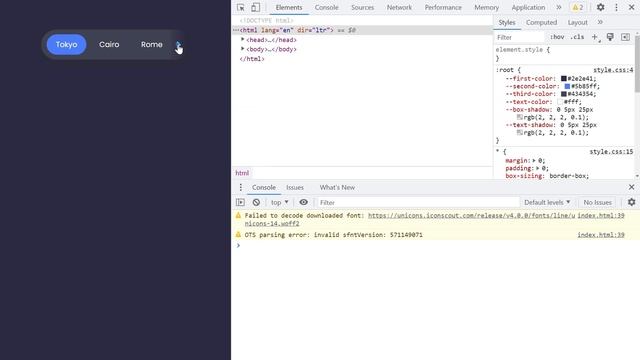Click the No Issues button
Screen dimensions: 640x360
pos(598,202)
